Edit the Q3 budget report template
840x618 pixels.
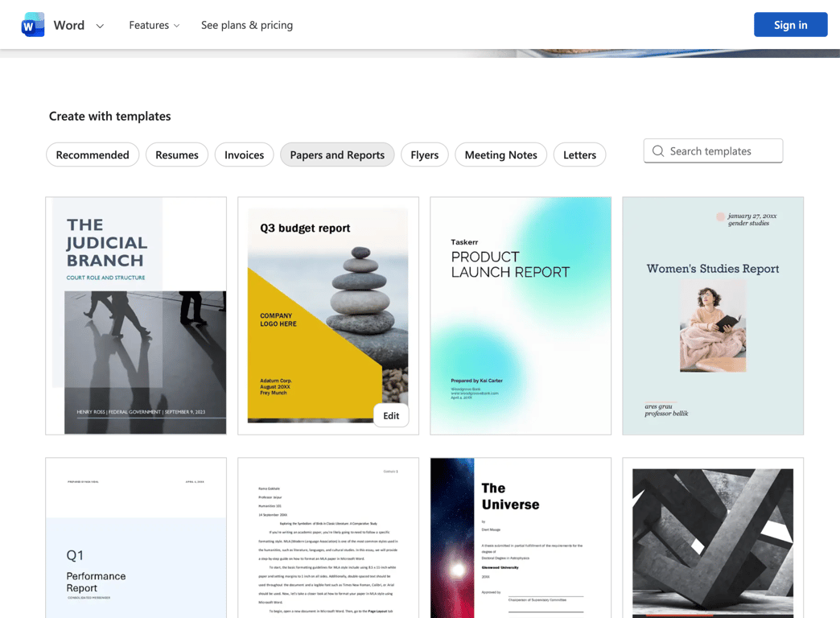tap(390, 415)
